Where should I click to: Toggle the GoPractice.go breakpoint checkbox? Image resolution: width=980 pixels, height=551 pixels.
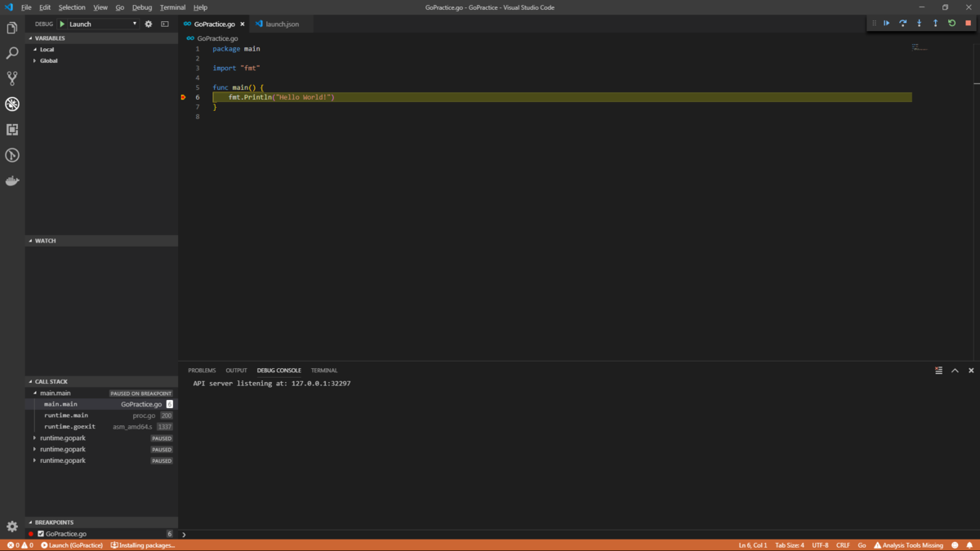tap(41, 534)
